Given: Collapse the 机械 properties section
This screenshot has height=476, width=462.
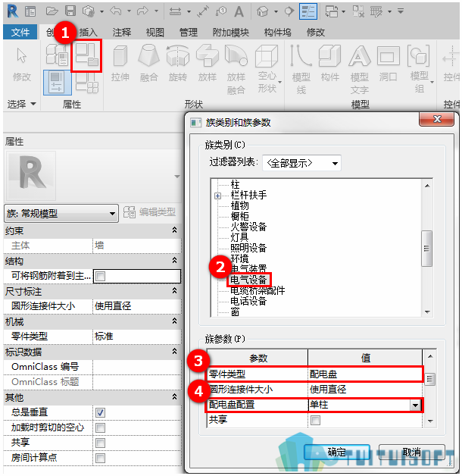Looking at the screenshot, I should click(174, 321).
